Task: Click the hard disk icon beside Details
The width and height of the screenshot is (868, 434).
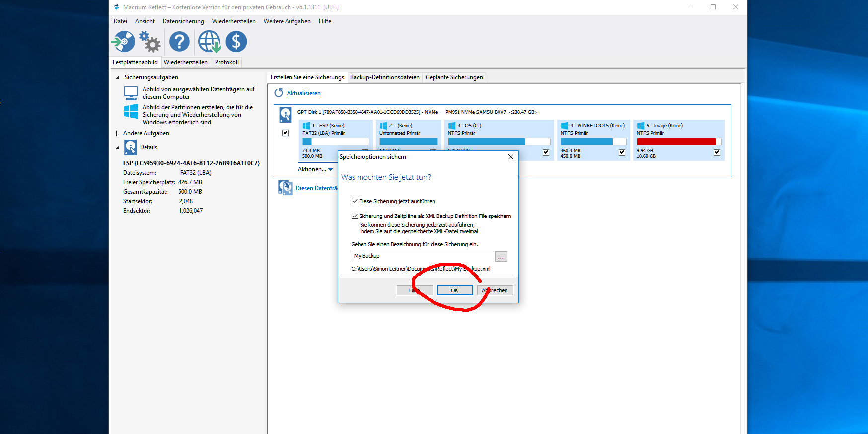Action: (x=131, y=147)
